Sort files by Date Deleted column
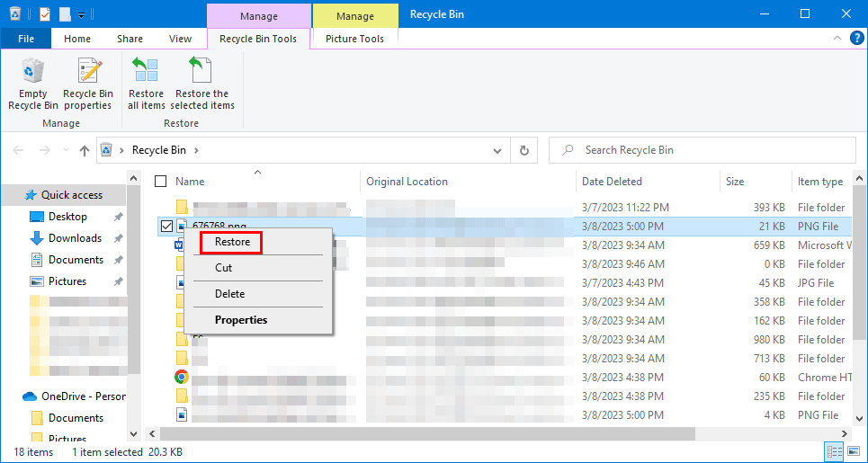868x463 pixels. coord(612,182)
